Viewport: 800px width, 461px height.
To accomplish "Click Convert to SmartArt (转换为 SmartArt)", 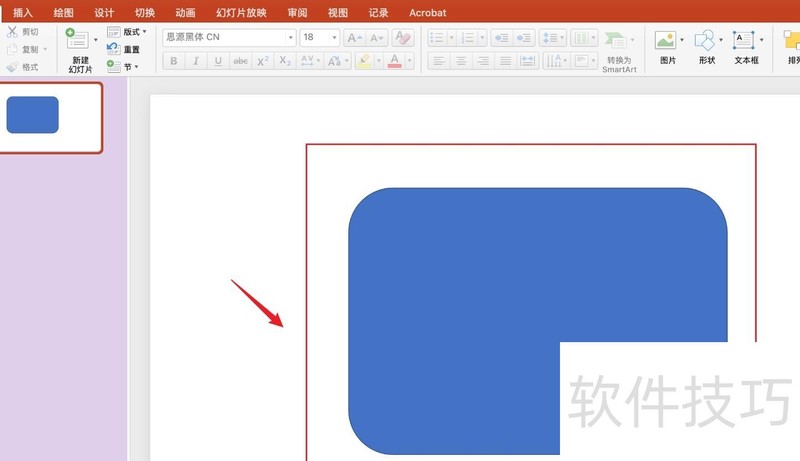I will click(619, 52).
